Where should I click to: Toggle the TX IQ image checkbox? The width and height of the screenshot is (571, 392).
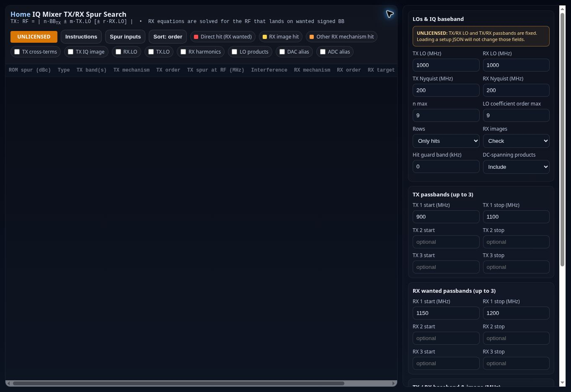[70, 52]
